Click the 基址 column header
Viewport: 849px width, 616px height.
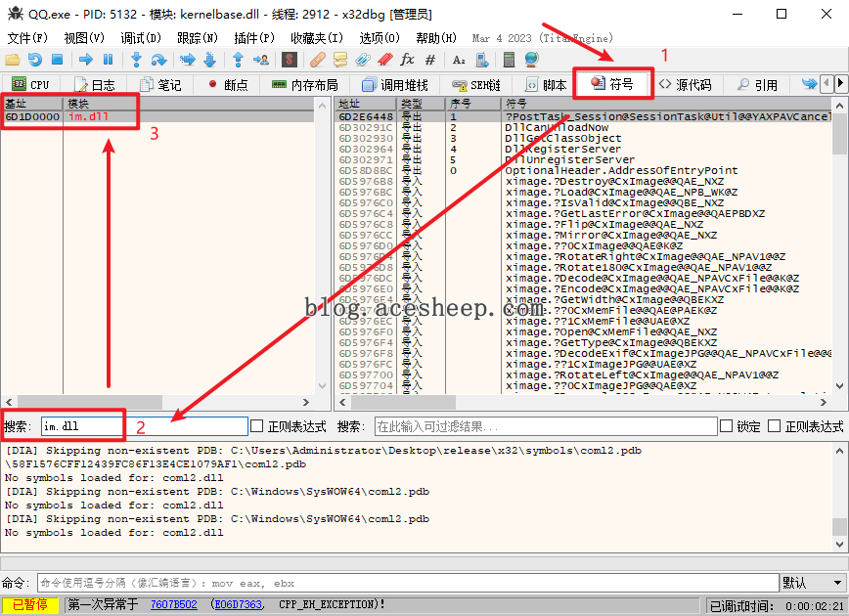tap(32, 103)
